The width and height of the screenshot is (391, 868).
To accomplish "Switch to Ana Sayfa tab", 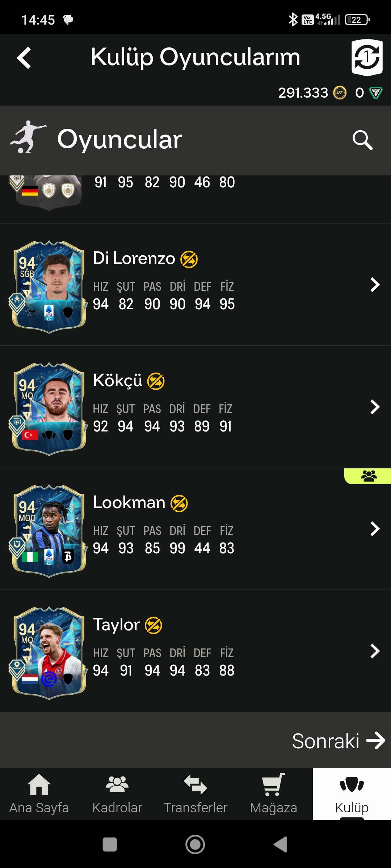I will tap(39, 794).
